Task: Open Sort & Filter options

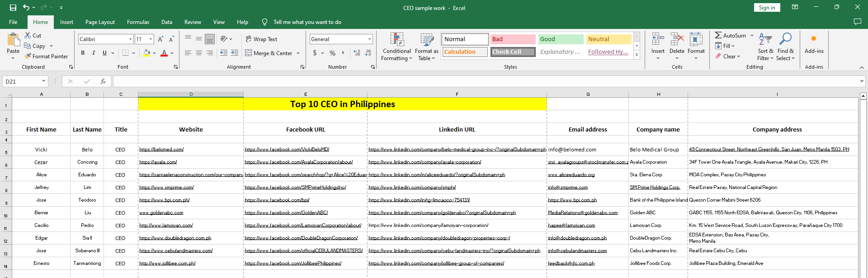Action: pyautogui.click(x=765, y=47)
